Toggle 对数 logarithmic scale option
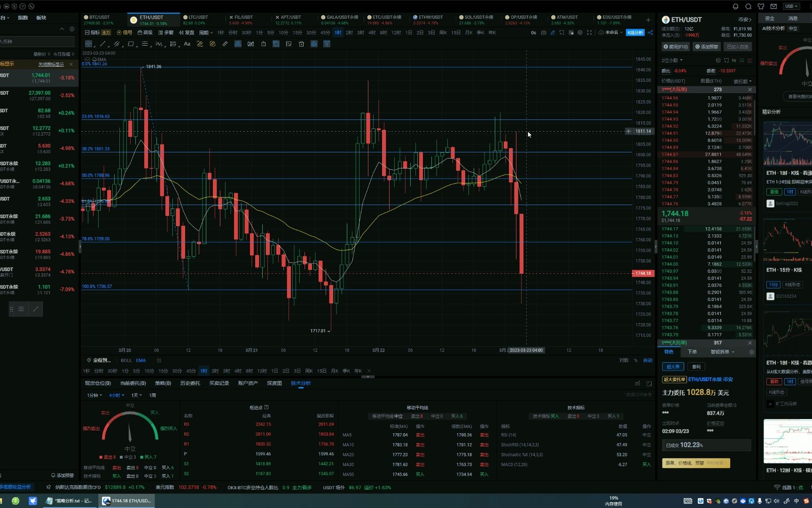Screen dimensions: 812x508 tap(624, 360)
